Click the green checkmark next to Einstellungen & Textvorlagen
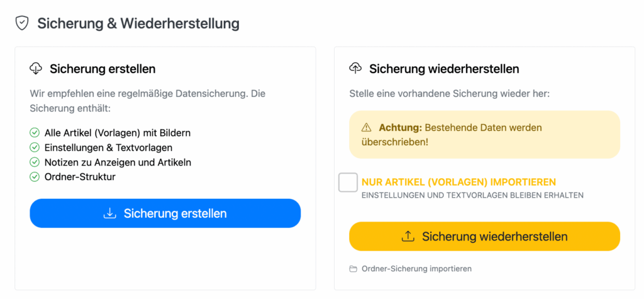This screenshot has height=299, width=644. pyautogui.click(x=35, y=147)
